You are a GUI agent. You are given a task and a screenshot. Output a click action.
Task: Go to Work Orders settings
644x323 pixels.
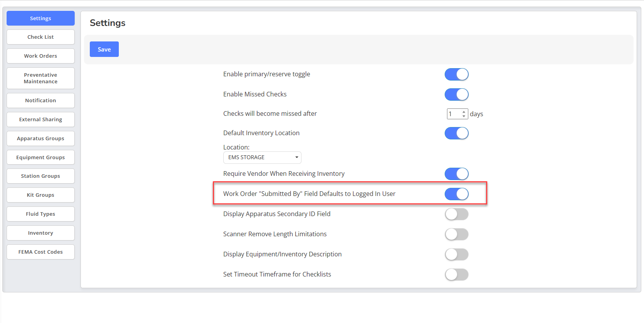(41, 56)
